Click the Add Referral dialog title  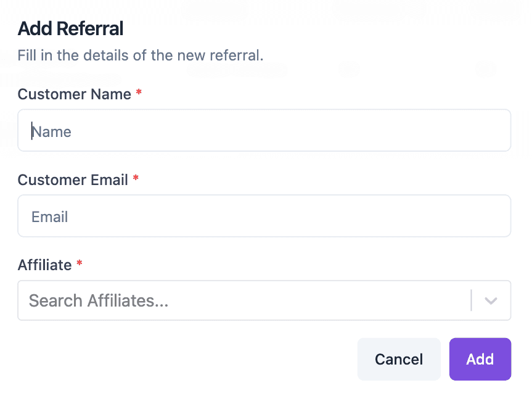(x=70, y=28)
